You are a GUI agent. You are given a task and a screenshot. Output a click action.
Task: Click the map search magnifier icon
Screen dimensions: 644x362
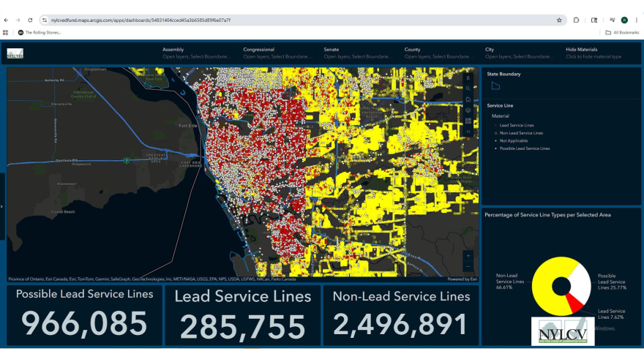468,88
